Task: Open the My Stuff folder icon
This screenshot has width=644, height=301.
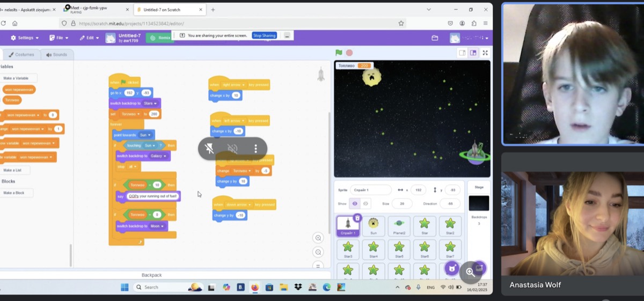Action: pos(435,38)
